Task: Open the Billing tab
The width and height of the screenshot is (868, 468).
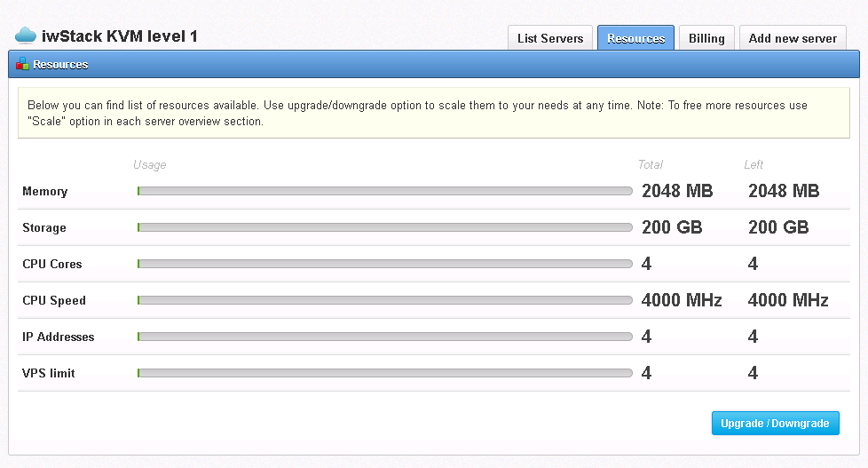Action: coord(706,38)
